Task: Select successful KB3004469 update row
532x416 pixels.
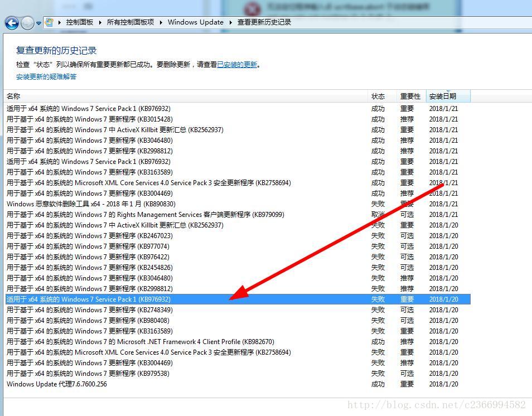Action: tap(237, 193)
